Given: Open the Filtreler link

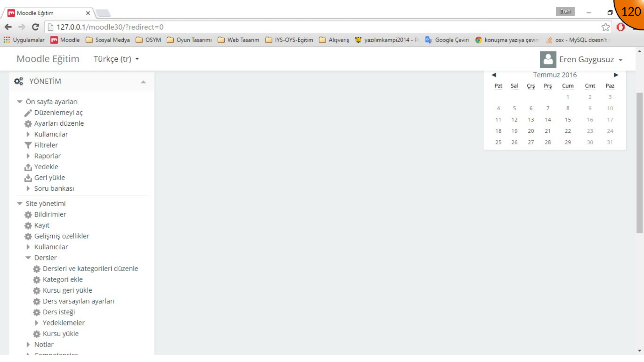Looking at the screenshot, I should 46,145.
